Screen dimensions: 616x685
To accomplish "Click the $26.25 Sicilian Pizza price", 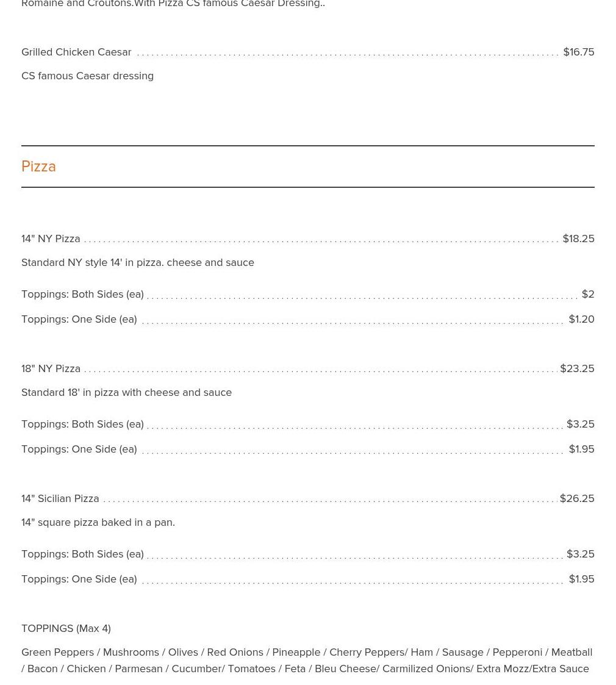I will click(577, 498).
